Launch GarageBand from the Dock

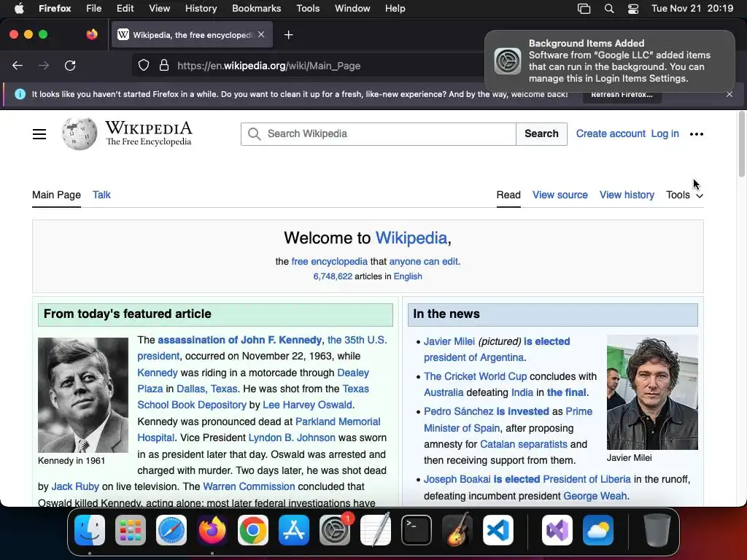pyautogui.click(x=457, y=530)
